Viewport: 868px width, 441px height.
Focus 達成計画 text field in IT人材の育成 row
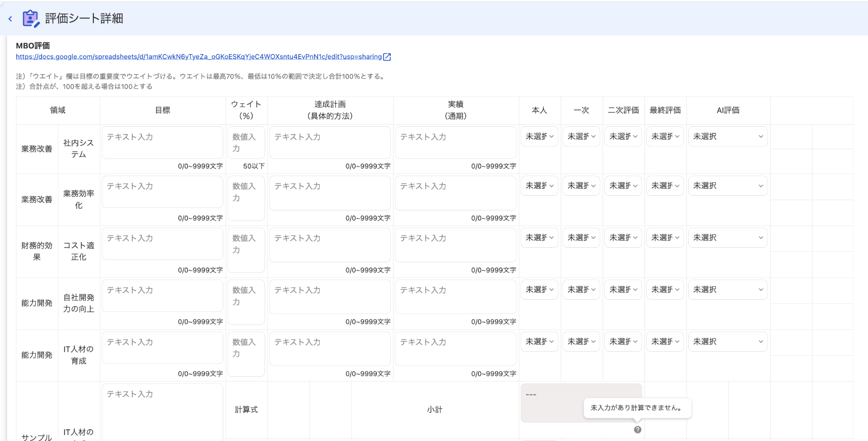point(330,349)
